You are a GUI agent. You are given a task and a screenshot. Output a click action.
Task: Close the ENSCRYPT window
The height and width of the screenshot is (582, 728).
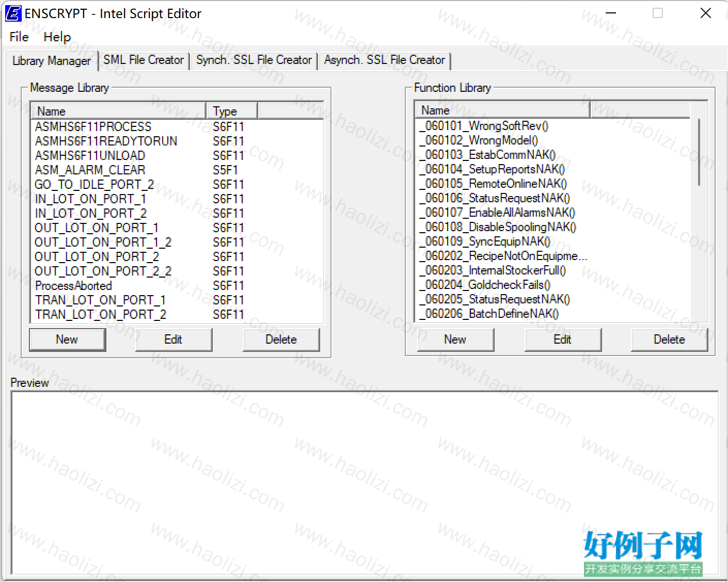tap(706, 13)
